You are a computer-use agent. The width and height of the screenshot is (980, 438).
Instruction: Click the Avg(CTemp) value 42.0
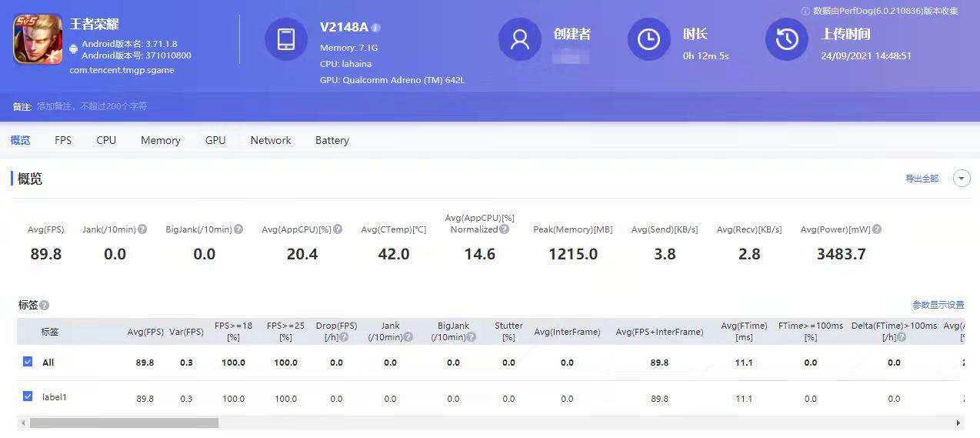click(x=394, y=254)
